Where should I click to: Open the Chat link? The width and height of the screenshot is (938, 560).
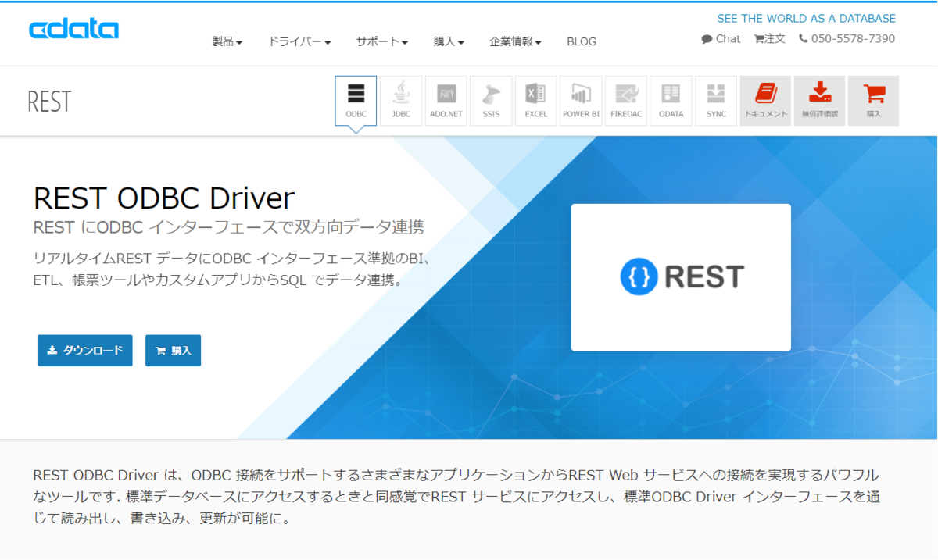coord(721,38)
